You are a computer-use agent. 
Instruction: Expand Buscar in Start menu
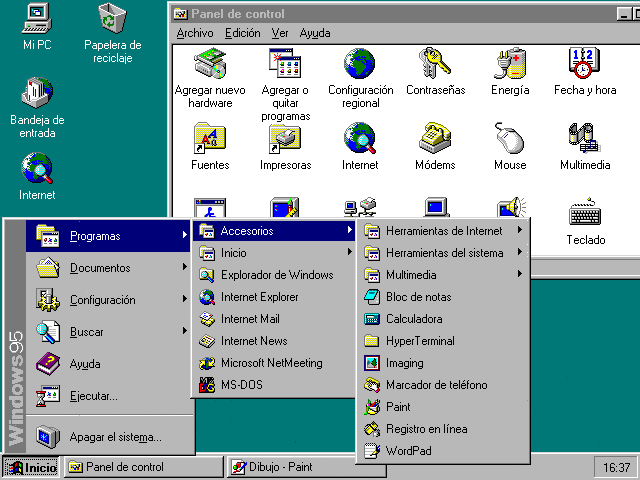pyautogui.click(x=109, y=332)
